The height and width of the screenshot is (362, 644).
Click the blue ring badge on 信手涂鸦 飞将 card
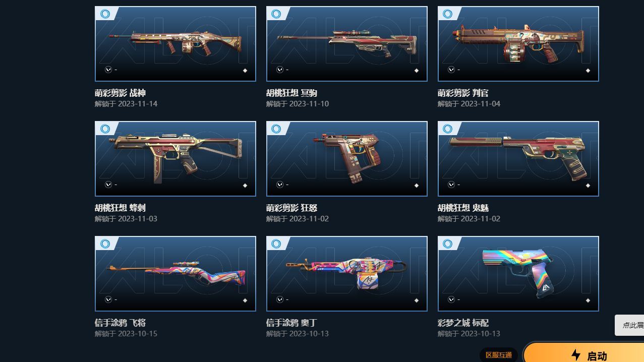tap(105, 244)
